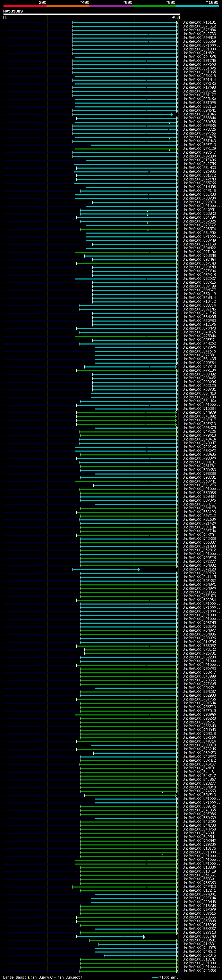The height and width of the screenshot is (980, 222).
Task: Select the UniRef100_B8P8P5 label
Action: click(x=199, y=500)
